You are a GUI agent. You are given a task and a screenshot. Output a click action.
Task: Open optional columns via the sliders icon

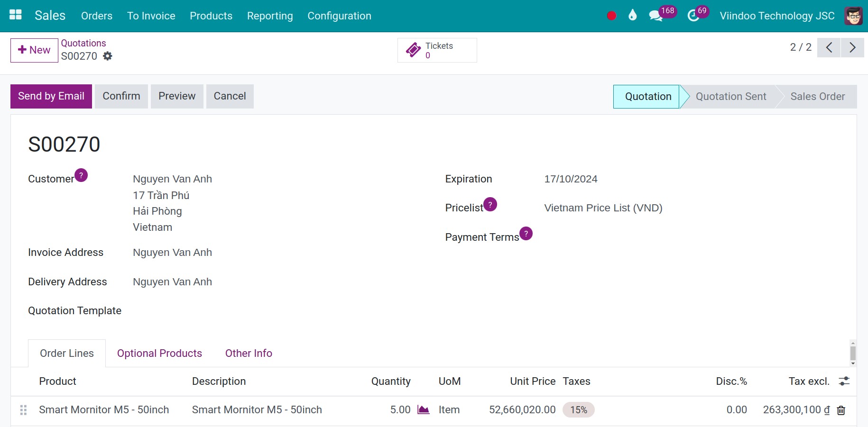(844, 381)
